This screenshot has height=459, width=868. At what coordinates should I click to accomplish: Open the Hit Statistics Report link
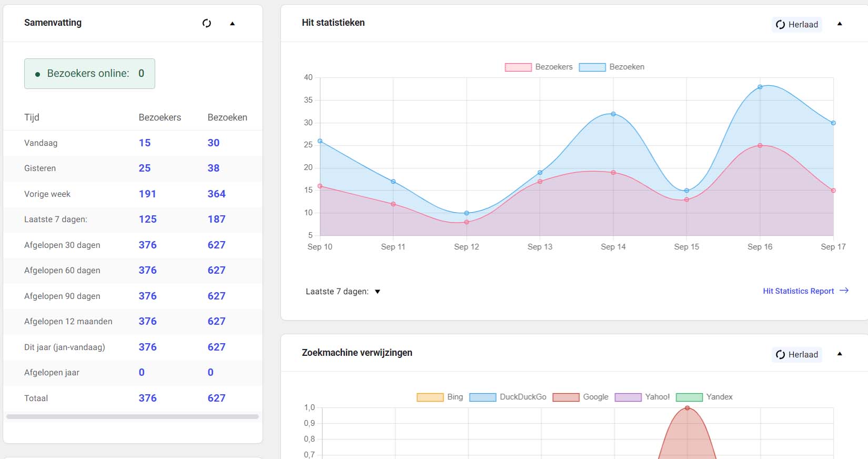[805, 291]
